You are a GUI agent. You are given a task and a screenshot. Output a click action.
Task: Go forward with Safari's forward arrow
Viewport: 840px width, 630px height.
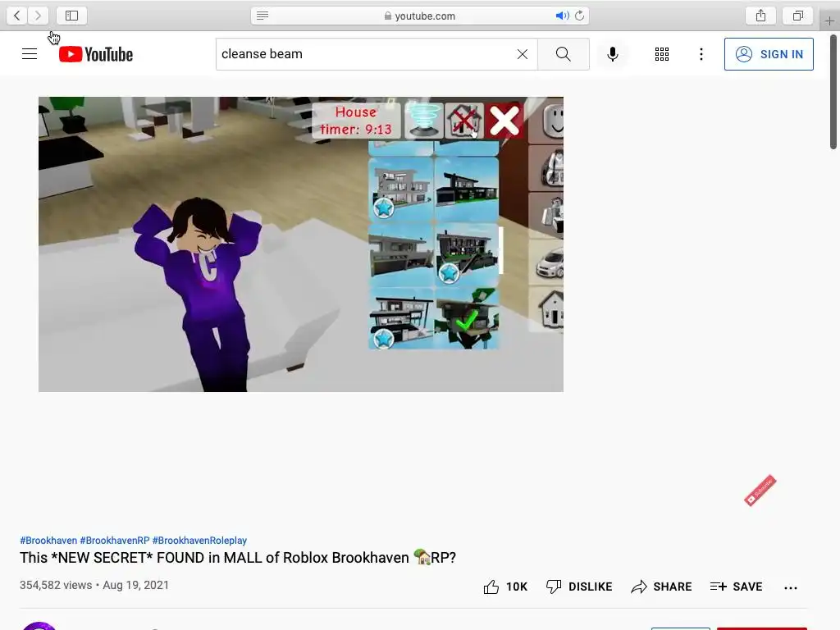tap(38, 16)
